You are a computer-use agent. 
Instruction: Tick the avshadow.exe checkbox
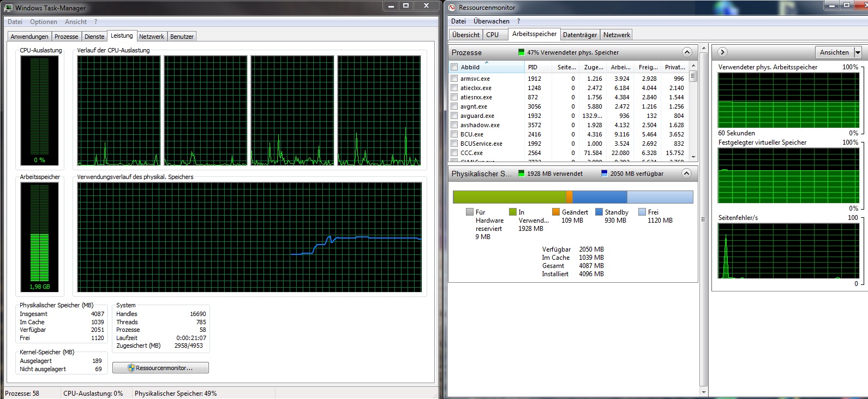454,125
